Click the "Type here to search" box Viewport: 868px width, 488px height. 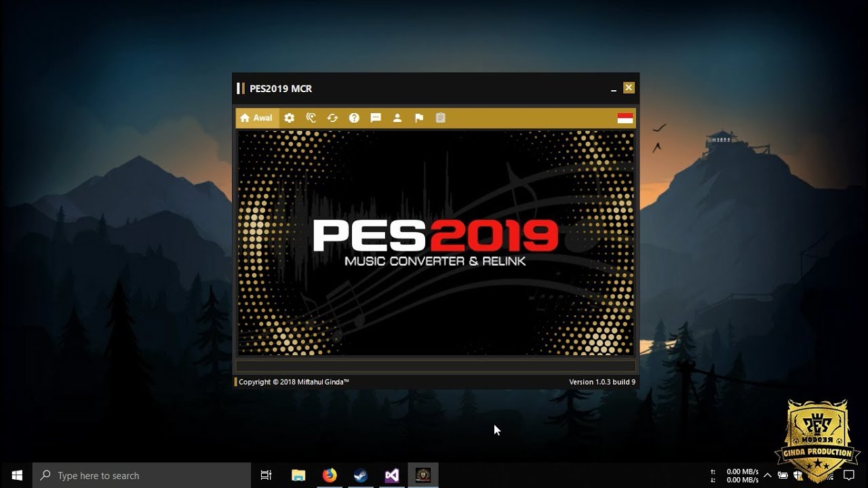click(x=142, y=476)
